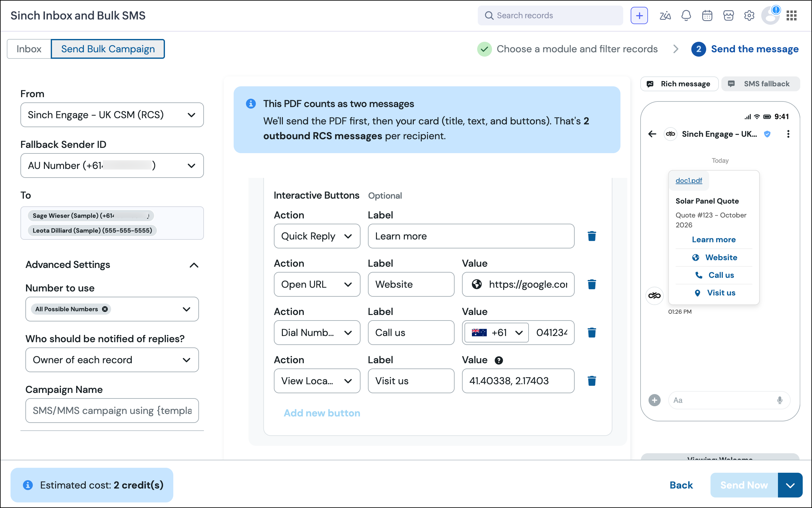This screenshot has width=812, height=508.
Task: Delete the Visit us location button row
Action: click(x=592, y=381)
